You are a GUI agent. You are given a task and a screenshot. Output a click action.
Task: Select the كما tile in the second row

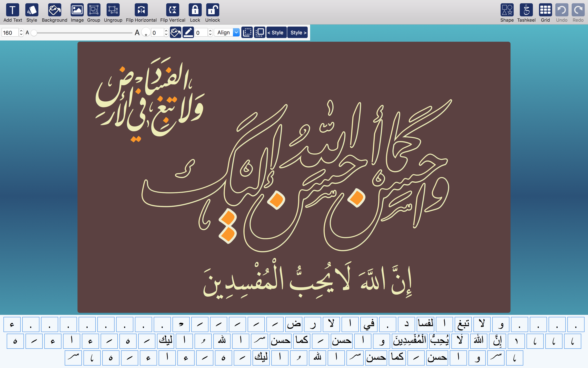click(x=302, y=341)
